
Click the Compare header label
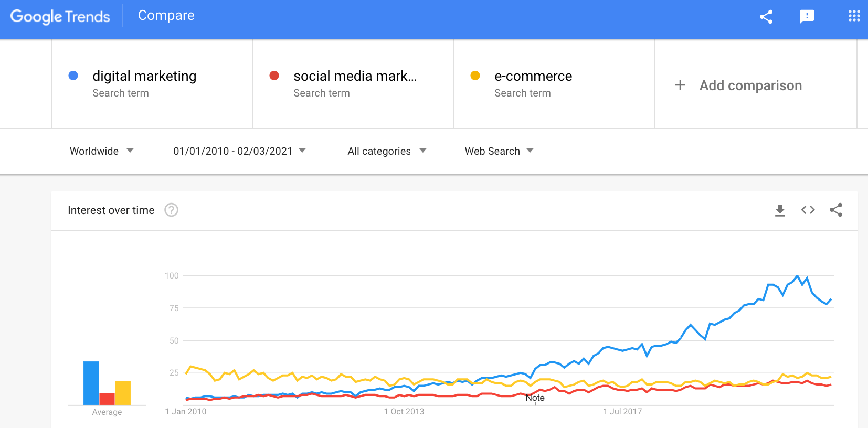tap(166, 16)
